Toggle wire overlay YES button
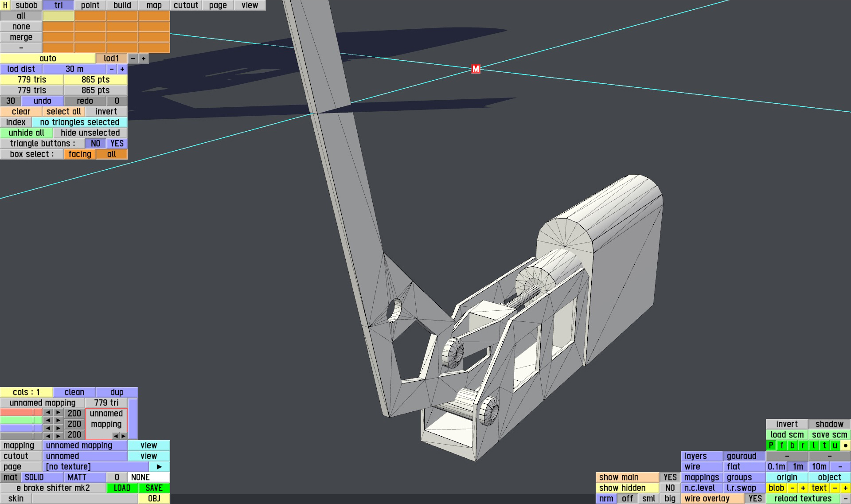The width and height of the screenshot is (851, 504). [x=755, y=499]
